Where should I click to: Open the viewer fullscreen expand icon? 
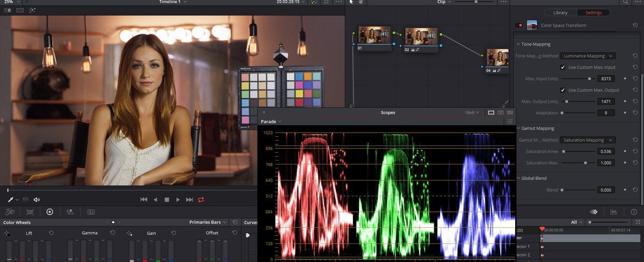click(x=327, y=2)
